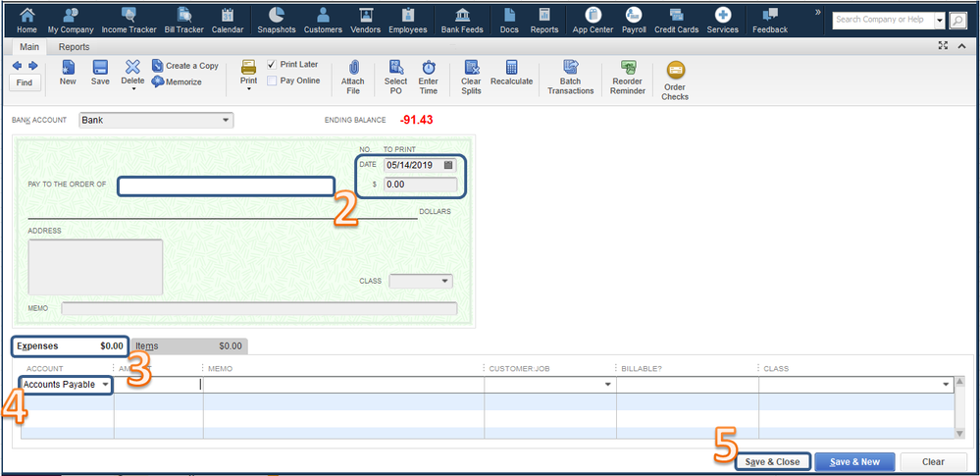Check Pay Online
Viewport: 980px width, 476px height.
272,80
